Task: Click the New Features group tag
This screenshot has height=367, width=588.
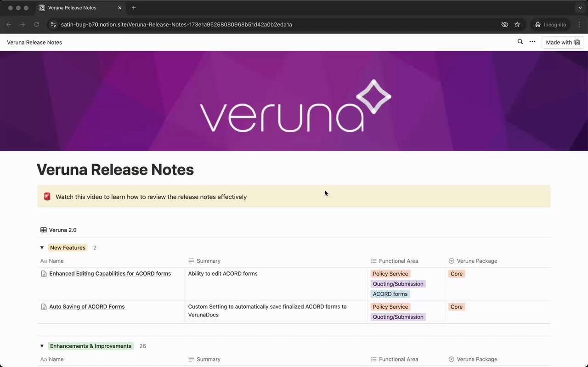Action: click(x=68, y=248)
